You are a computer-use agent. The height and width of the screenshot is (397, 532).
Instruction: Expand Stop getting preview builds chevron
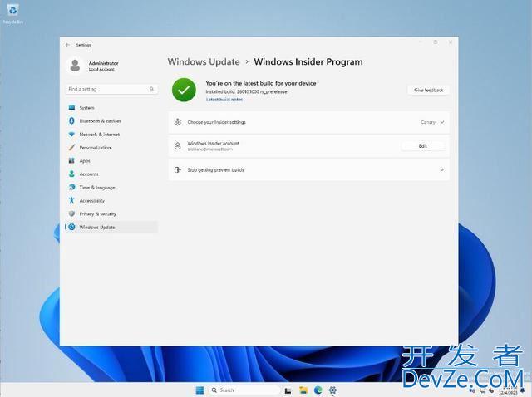pos(442,169)
